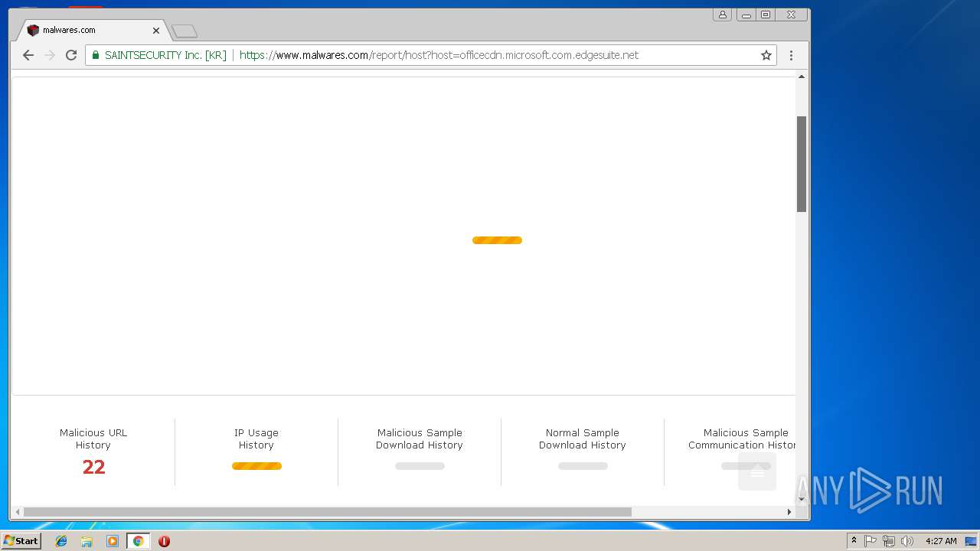View SAINTSECURITY Inc. site certificate info

(x=159, y=55)
